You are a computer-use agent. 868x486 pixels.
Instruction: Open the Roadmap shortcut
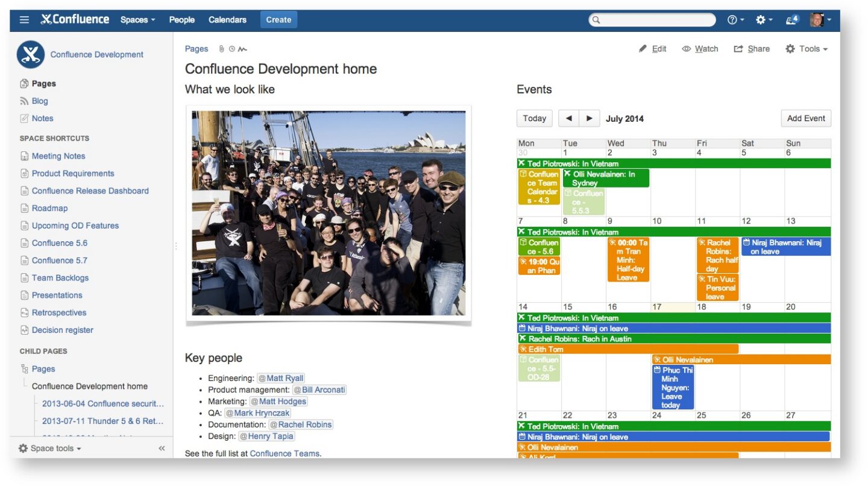tap(49, 209)
